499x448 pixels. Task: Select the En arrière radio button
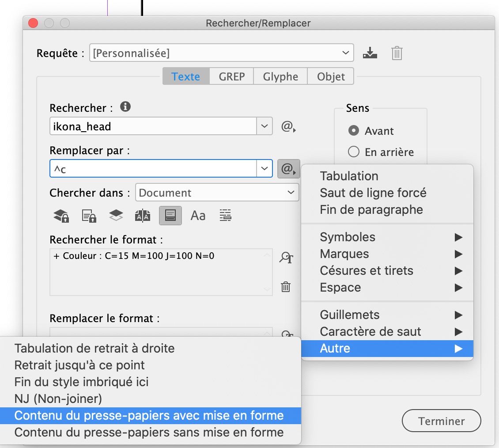[354, 152]
